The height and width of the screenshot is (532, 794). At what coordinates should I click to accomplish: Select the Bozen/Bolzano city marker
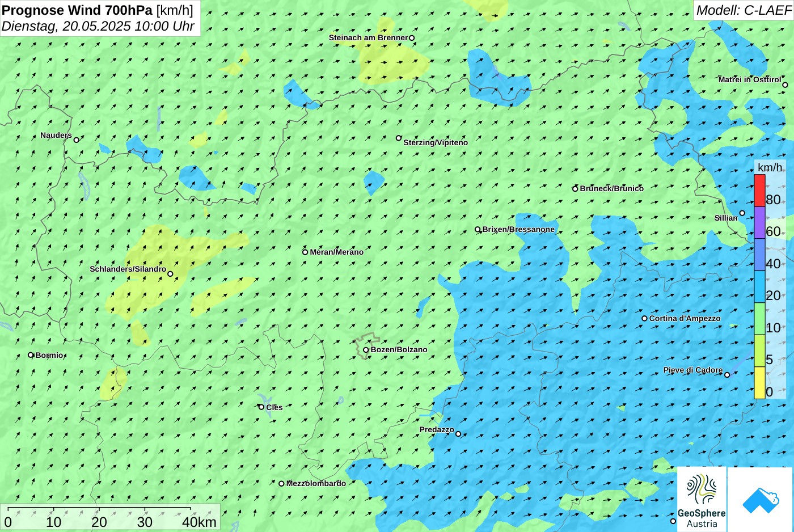(x=366, y=350)
